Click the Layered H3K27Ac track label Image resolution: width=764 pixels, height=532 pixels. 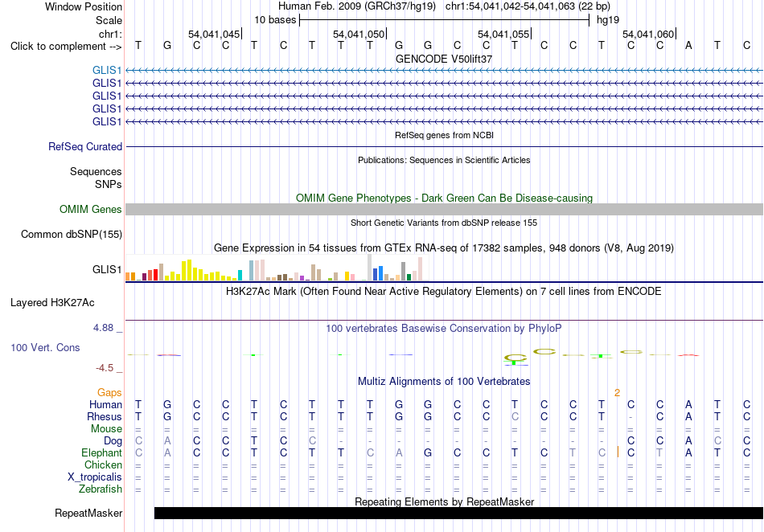click(52, 303)
